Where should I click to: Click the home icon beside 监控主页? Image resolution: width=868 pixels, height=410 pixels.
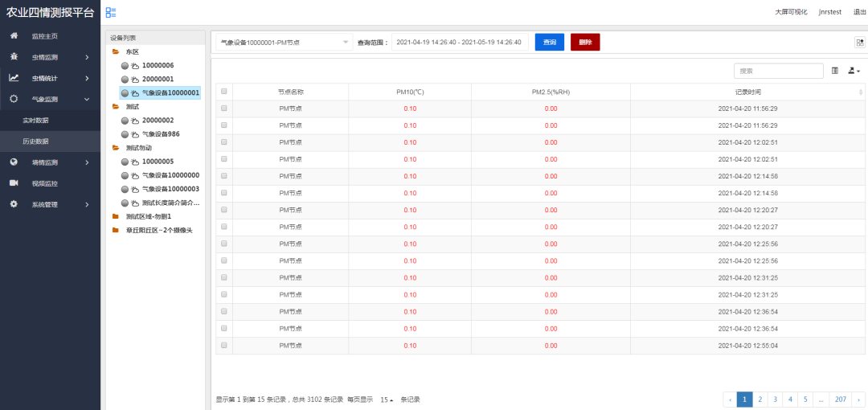[14, 36]
